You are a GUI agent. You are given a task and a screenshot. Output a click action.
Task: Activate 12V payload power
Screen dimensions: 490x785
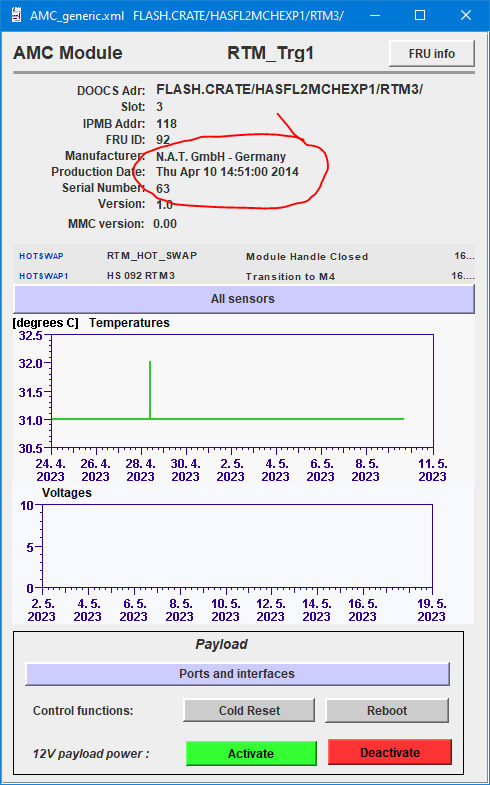(251, 753)
